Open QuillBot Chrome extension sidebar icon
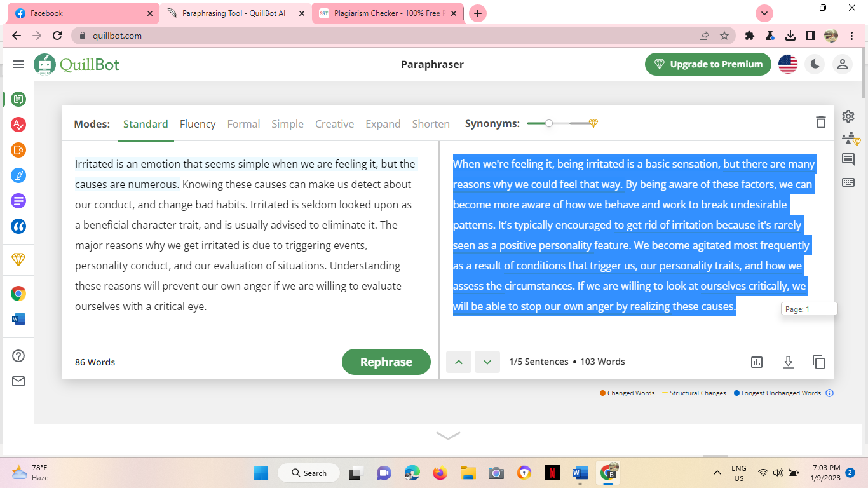Image resolution: width=868 pixels, height=488 pixels. click(x=18, y=294)
